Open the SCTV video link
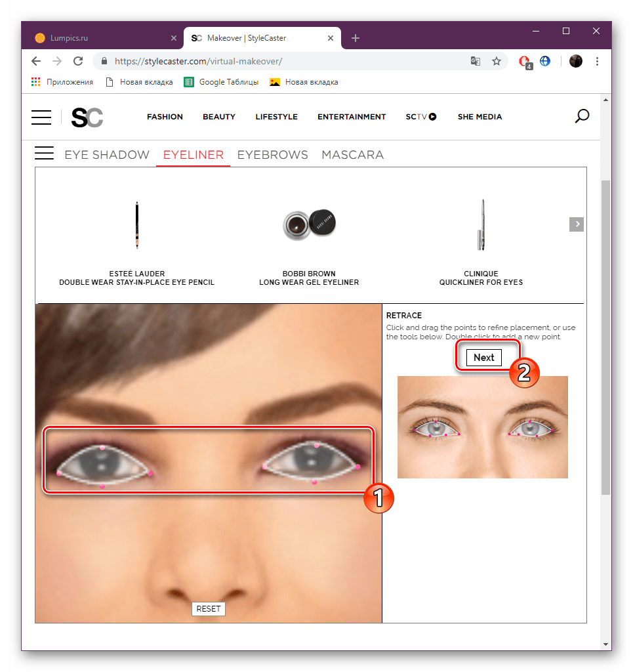Screen dimensions: 633x672 click(421, 117)
